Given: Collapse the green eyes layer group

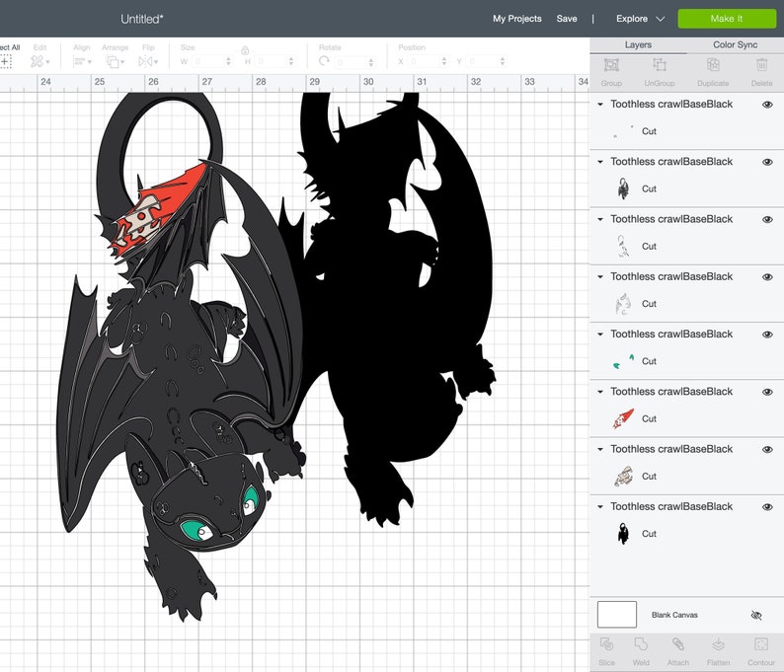Looking at the screenshot, I should (600, 334).
